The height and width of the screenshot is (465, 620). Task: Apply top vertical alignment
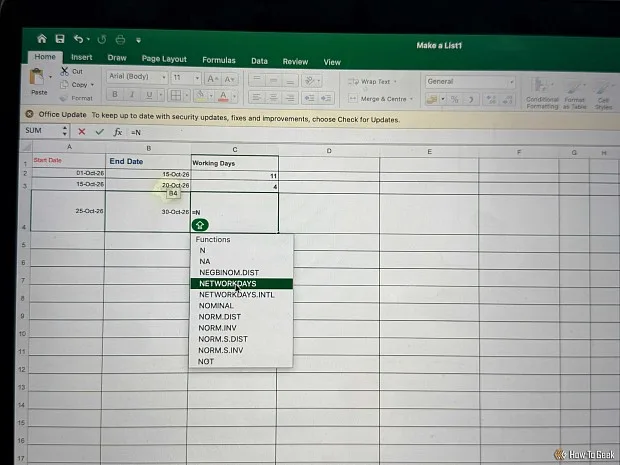257,80
